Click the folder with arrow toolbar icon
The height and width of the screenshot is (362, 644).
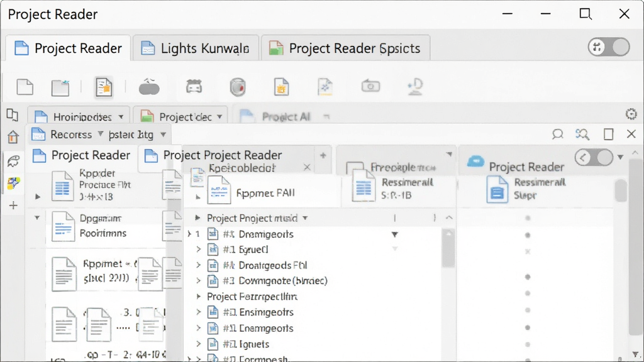click(60, 87)
